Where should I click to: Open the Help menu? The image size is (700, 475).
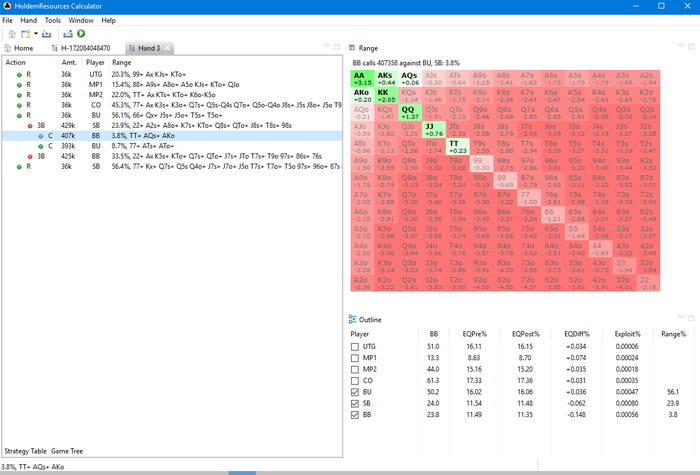tap(108, 20)
